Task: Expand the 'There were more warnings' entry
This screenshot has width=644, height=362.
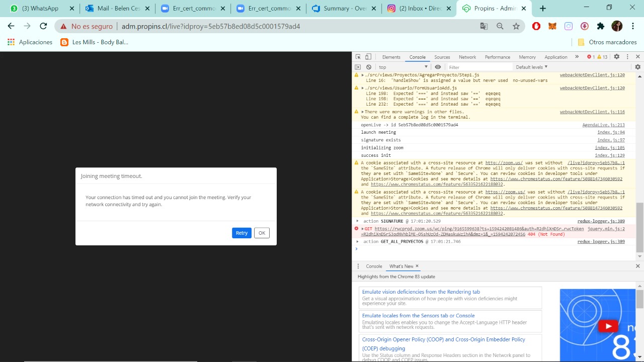Action: 363,112
